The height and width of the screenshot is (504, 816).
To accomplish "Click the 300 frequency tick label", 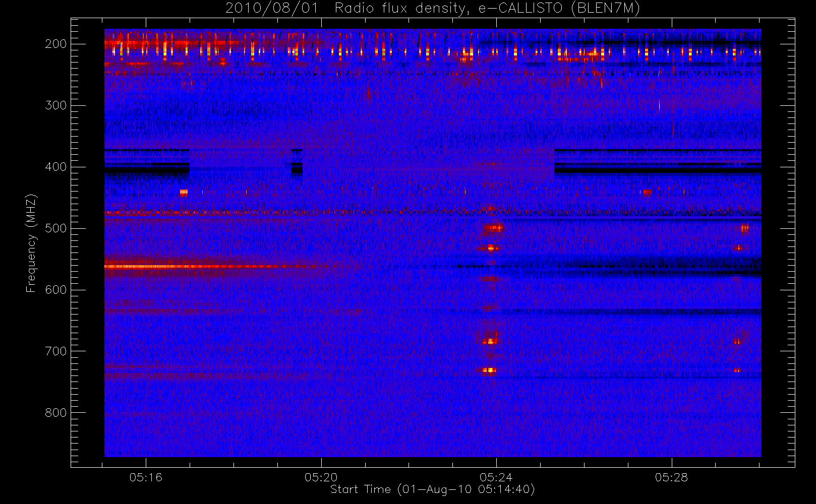I will click(56, 105).
